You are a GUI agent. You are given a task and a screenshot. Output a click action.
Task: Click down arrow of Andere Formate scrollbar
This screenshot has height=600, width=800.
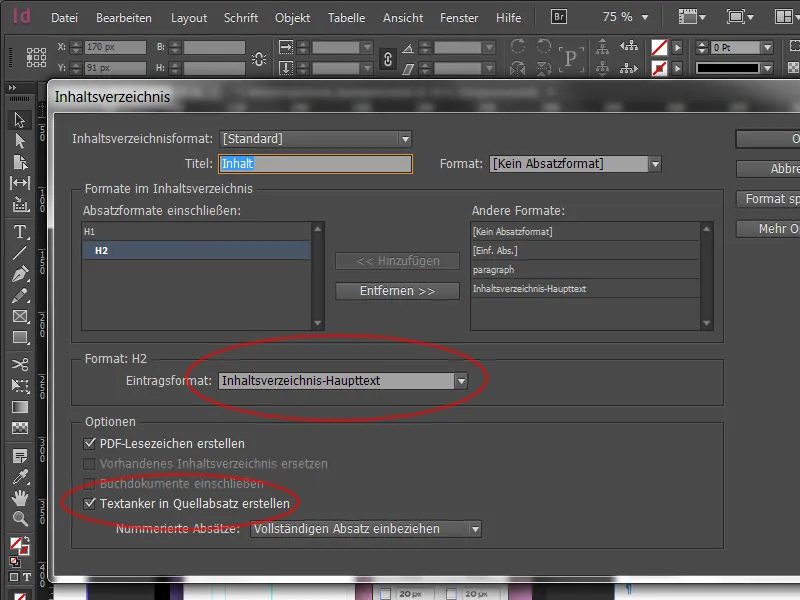point(707,323)
